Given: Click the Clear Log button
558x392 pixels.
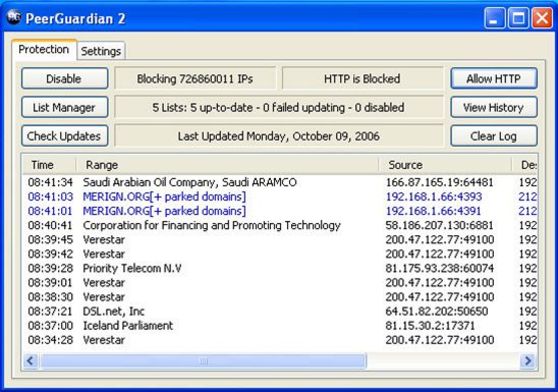Looking at the screenshot, I should [x=494, y=136].
